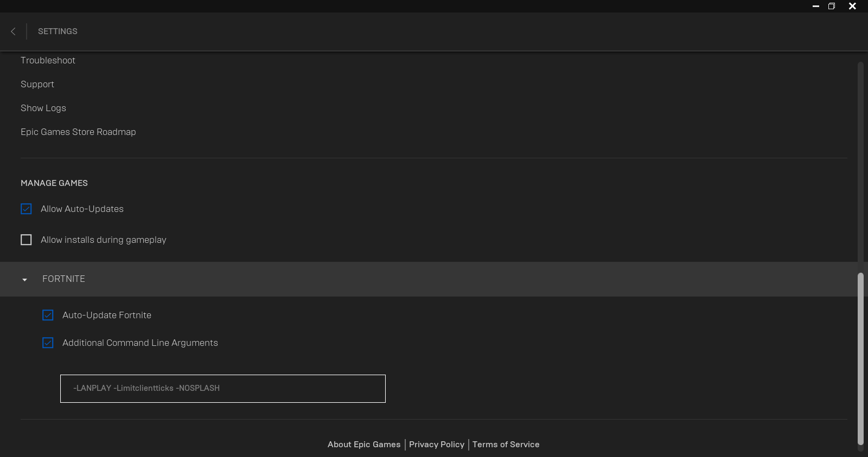Go back using the arrow beside SETTINGS
The width and height of the screenshot is (868, 457).
[x=13, y=31]
